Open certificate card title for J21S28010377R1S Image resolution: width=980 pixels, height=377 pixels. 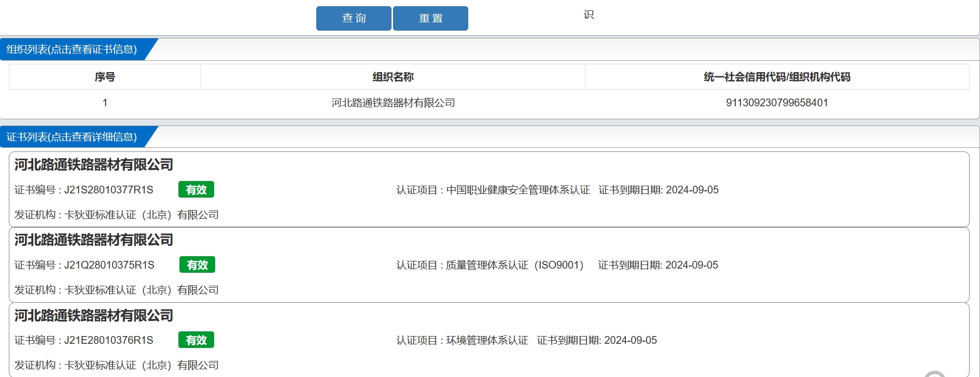point(94,165)
